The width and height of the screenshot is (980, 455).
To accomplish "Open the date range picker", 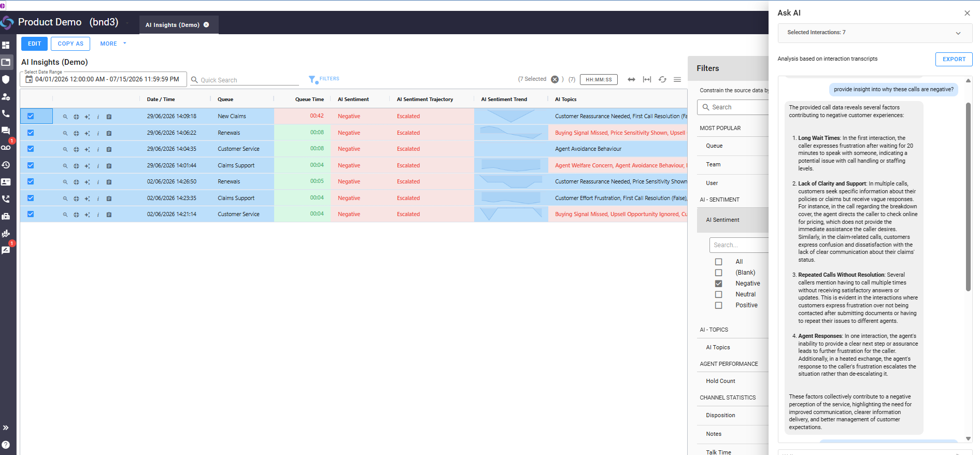I will (103, 79).
